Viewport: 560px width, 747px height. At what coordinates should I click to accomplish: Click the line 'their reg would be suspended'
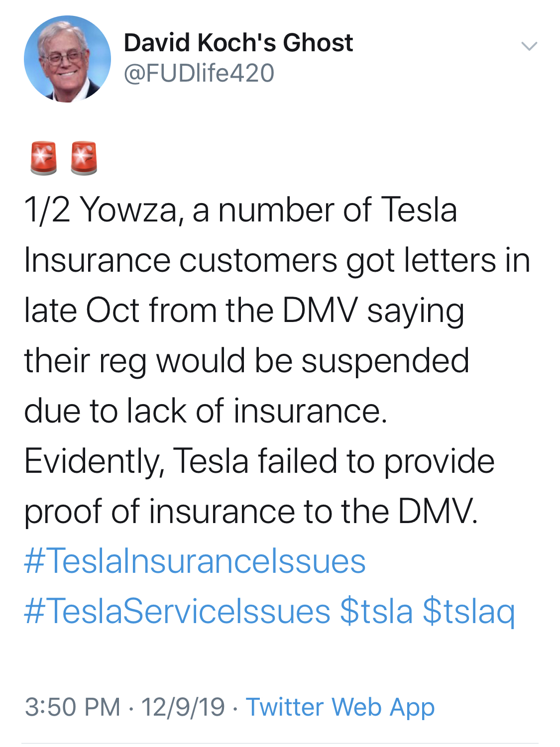point(246,361)
